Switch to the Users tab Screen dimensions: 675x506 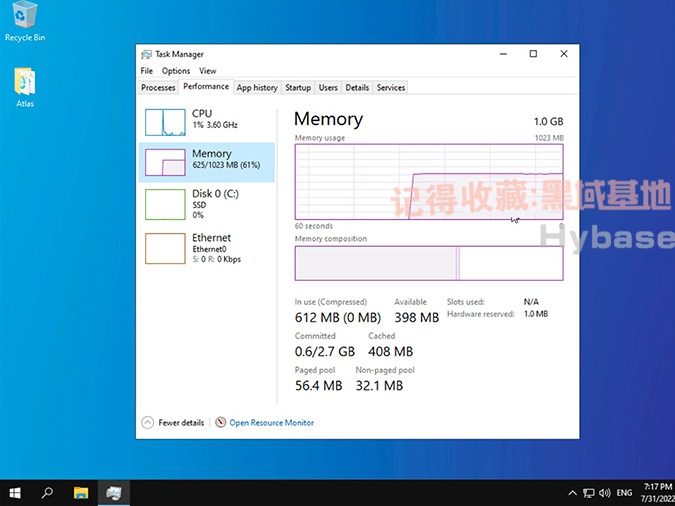coord(328,87)
